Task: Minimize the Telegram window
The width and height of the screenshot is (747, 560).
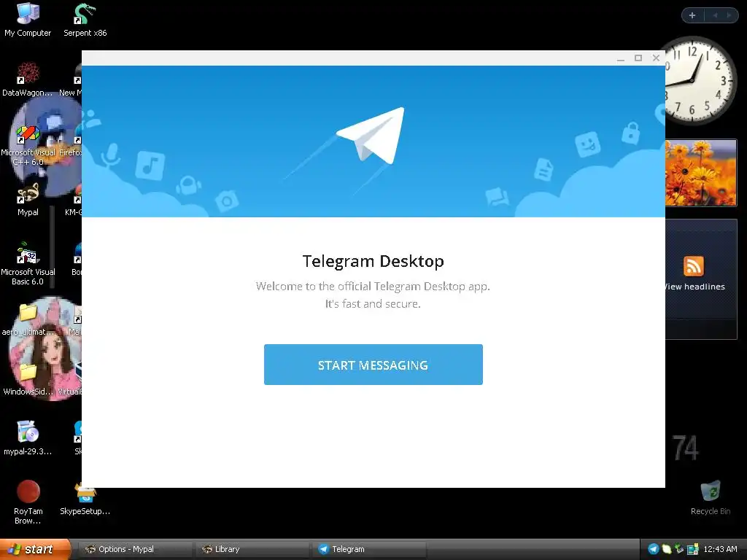Action: pyautogui.click(x=620, y=58)
